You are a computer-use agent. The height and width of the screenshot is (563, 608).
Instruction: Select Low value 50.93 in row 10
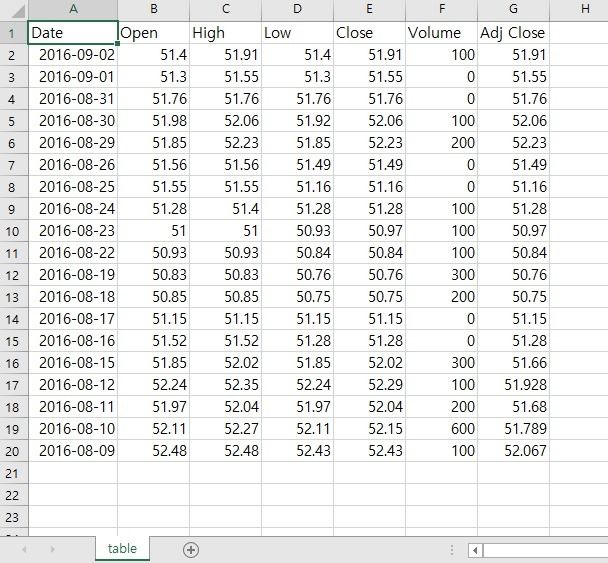(297, 231)
